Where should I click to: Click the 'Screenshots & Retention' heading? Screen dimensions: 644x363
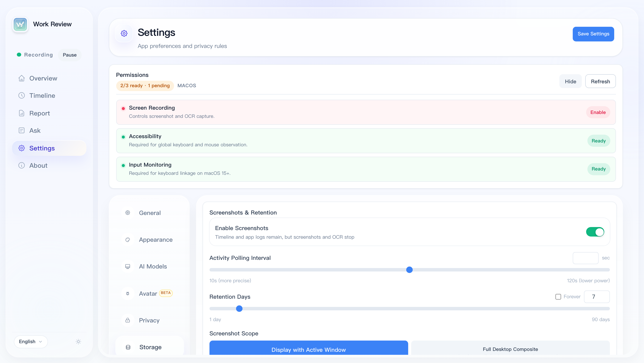point(243,212)
